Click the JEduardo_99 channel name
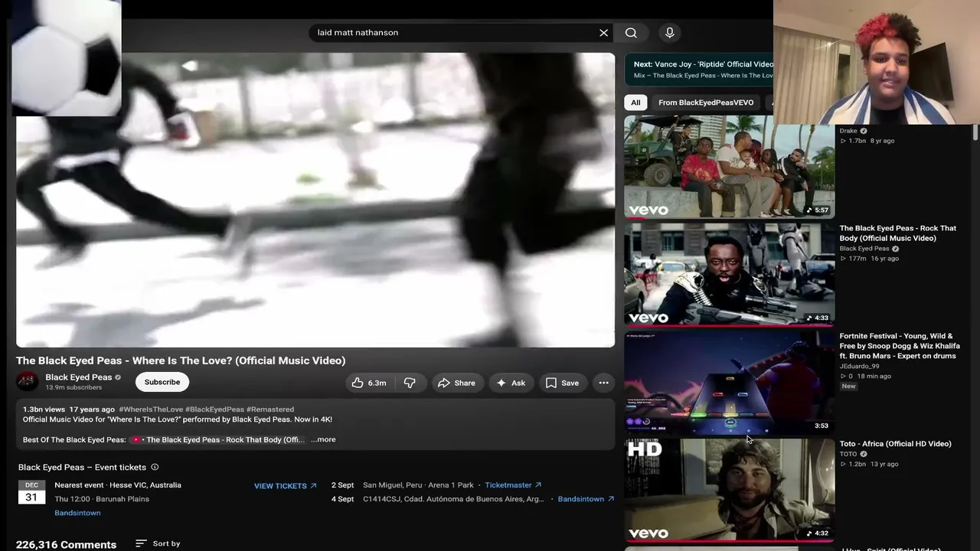The width and height of the screenshot is (980, 551). coord(859,367)
